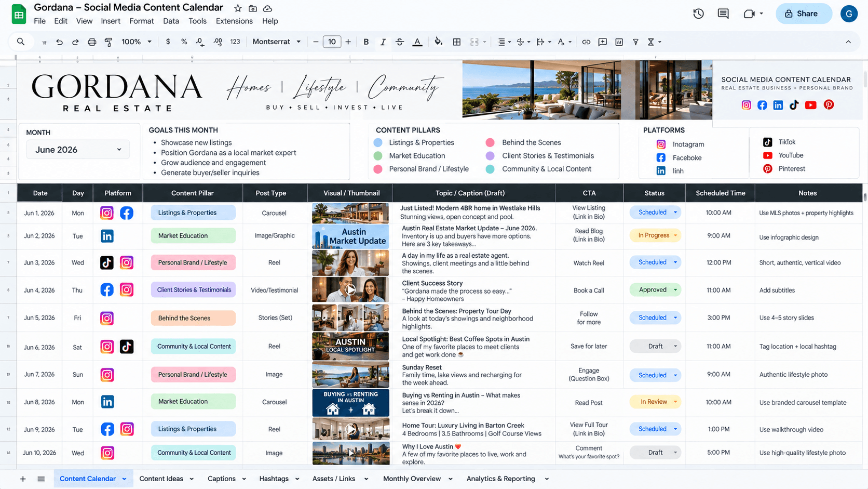Select the Austin Market Update thumbnail
Image resolution: width=868 pixels, height=489 pixels.
click(x=350, y=236)
